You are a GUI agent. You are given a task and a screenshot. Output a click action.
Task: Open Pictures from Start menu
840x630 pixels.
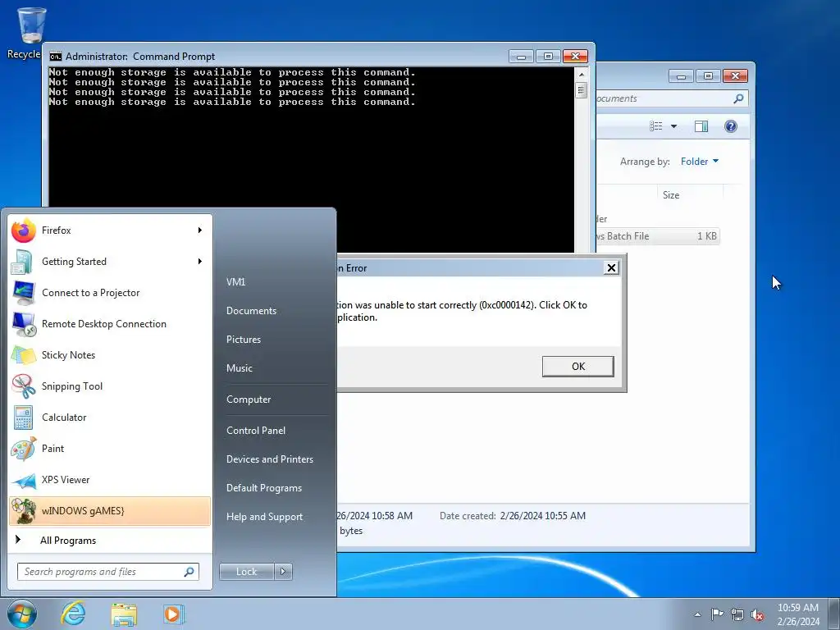pyautogui.click(x=243, y=340)
